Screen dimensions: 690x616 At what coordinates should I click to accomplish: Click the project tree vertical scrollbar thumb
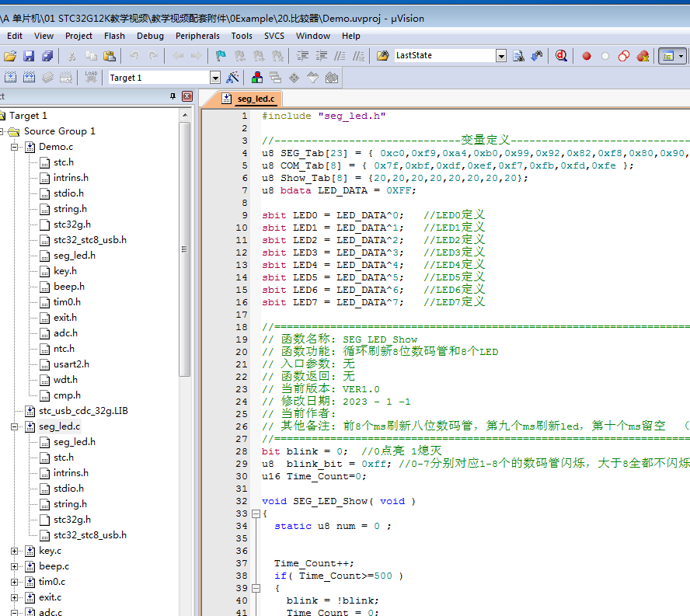[185, 249]
